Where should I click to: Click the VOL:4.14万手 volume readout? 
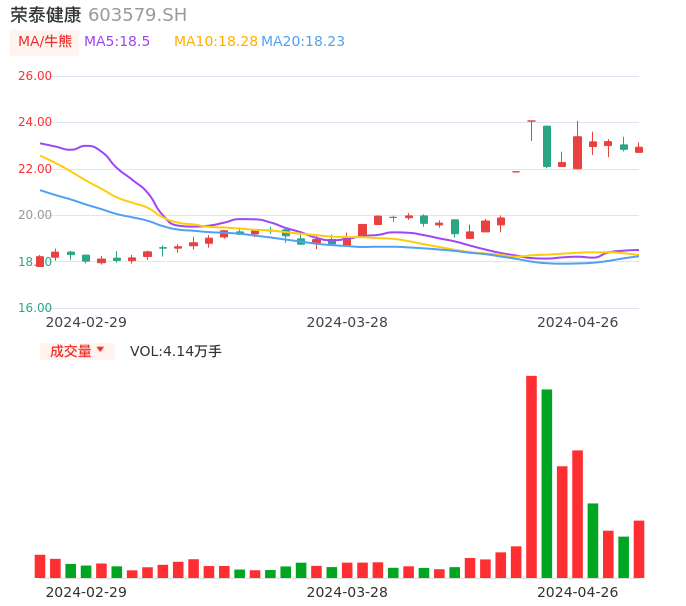coord(176,351)
